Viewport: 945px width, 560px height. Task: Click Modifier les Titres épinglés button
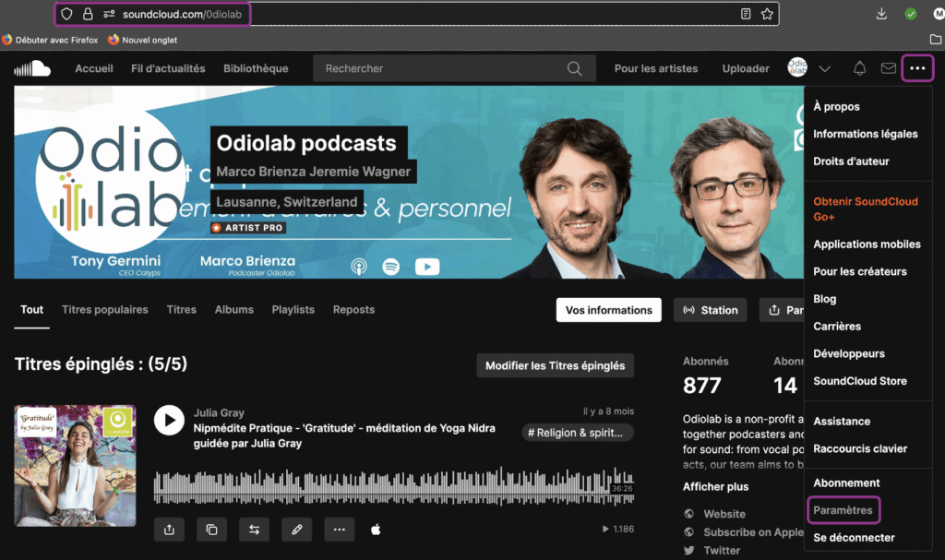[555, 365]
